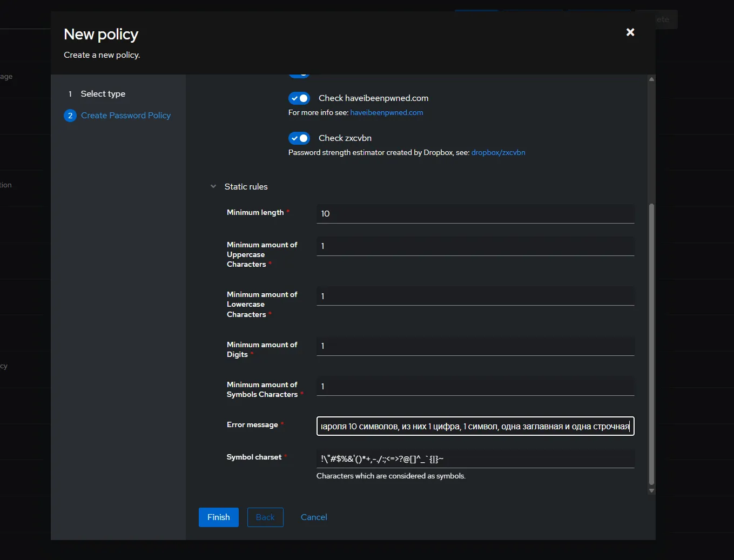This screenshot has height=560, width=734.
Task: Click the Symbol charset input
Action: pos(475,459)
